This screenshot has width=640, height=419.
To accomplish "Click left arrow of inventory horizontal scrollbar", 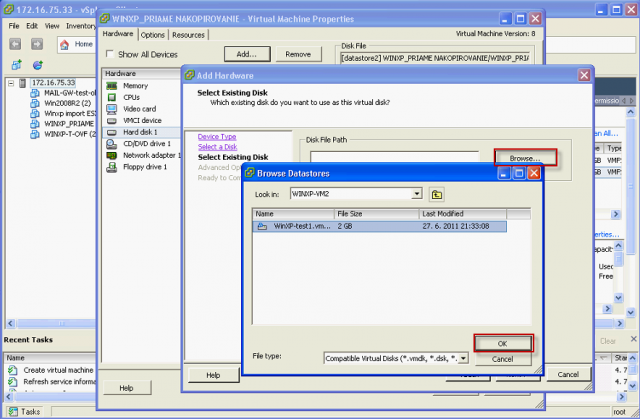I will point(11,324).
